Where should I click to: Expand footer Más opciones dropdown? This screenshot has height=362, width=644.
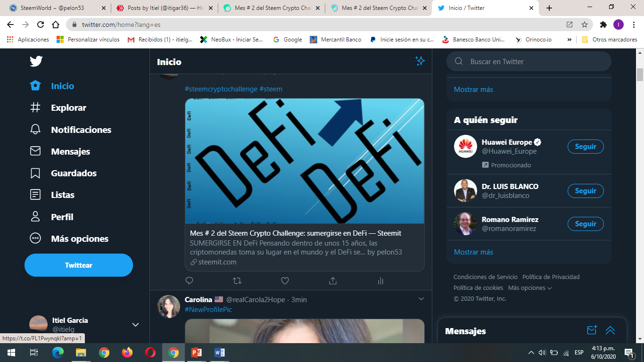click(x=530, y=288)
